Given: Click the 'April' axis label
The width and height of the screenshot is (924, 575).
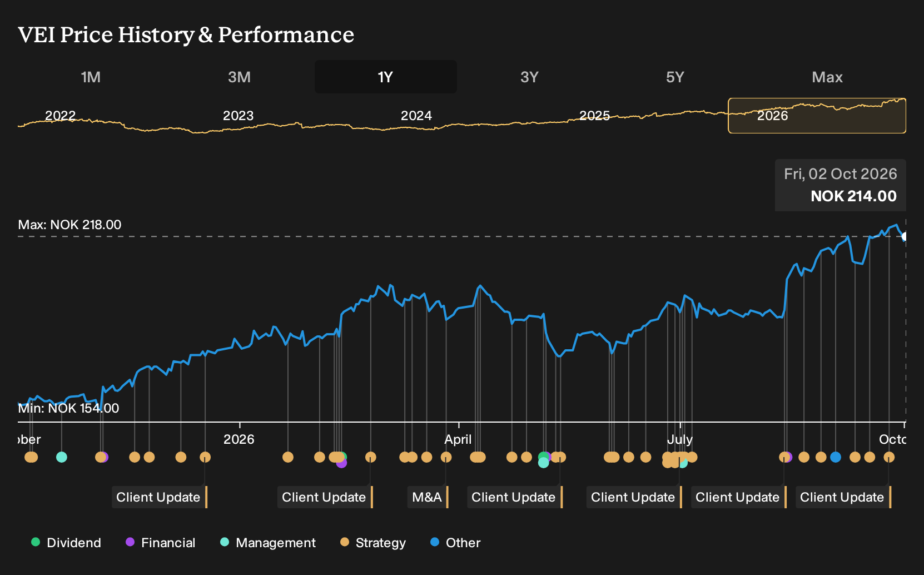Looking at the screenshot, I should click(458, 439).
